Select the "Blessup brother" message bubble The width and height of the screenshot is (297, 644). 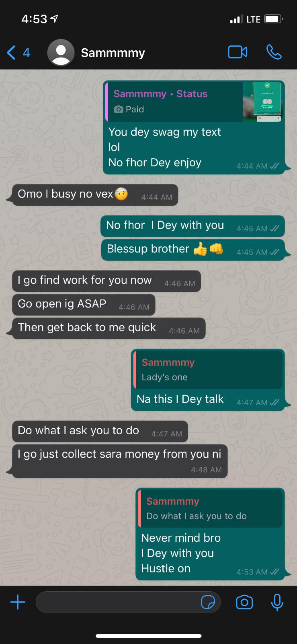tap(193, 250)
